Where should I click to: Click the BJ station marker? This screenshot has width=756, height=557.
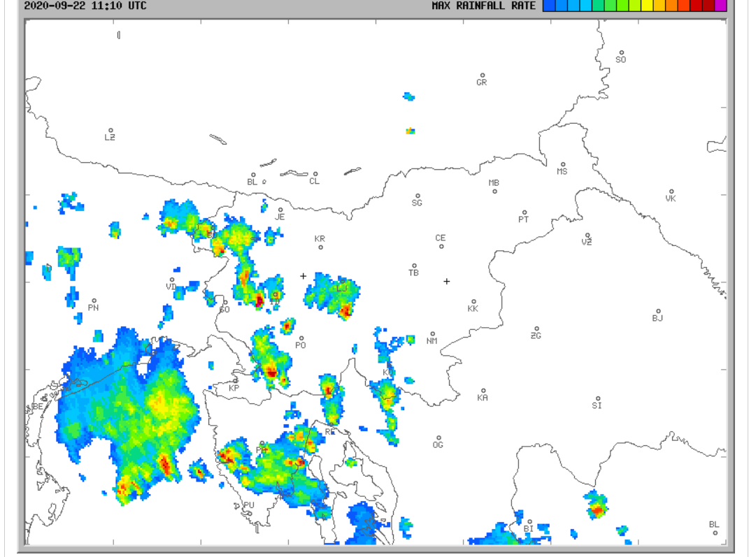click(658, 311)
